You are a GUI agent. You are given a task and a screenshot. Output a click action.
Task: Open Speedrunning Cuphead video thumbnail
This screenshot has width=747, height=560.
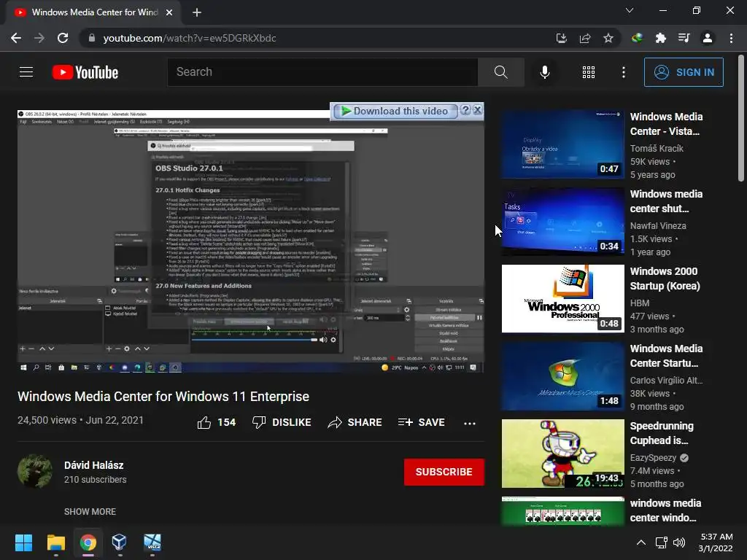[x=562, y=454]
